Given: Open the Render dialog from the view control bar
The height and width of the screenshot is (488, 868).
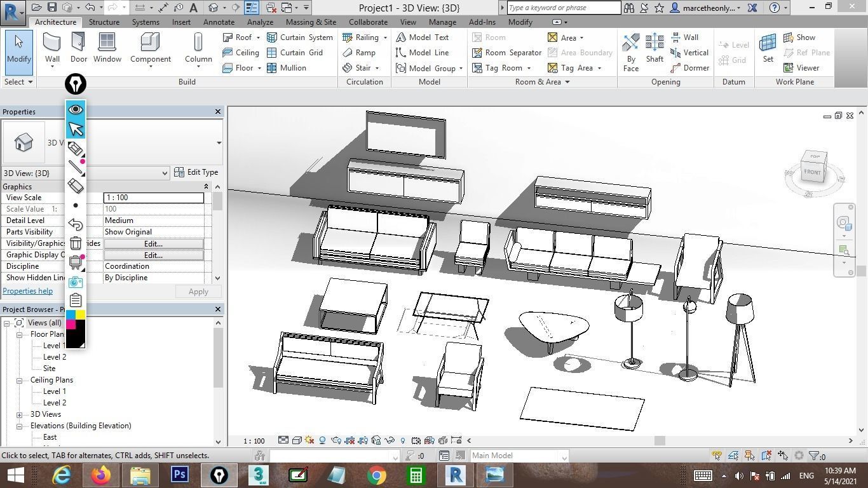Looking at the screenshot, I should [336, 440].
